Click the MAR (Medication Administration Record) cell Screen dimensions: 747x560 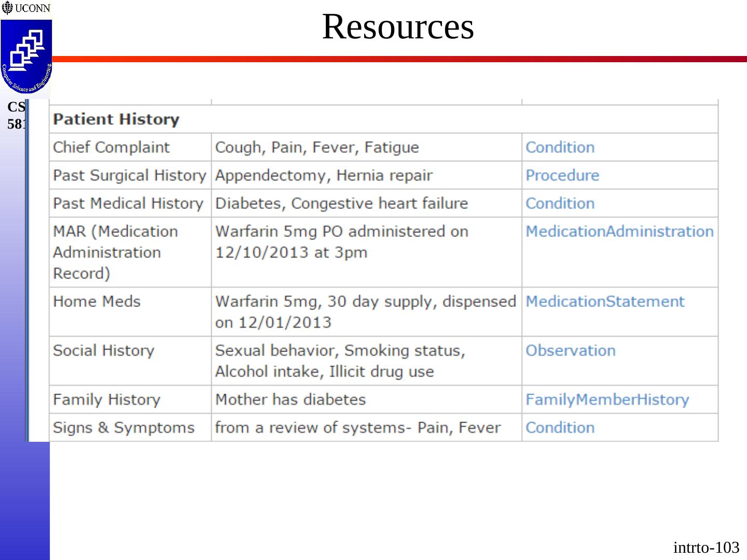pos(115,252)
